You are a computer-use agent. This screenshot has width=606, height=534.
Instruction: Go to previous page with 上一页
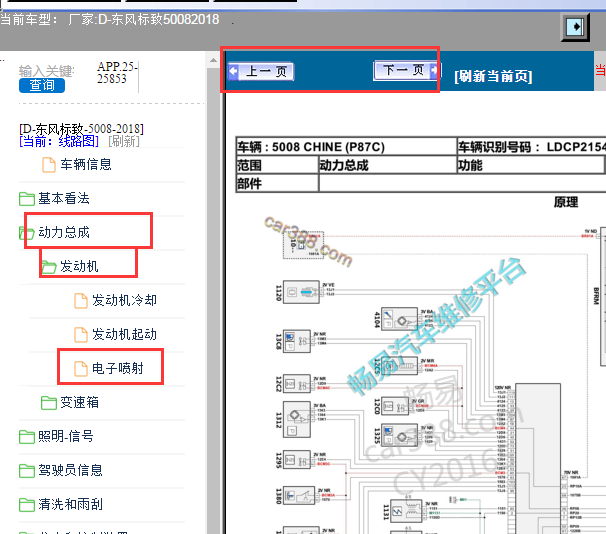tap(261, 71)
